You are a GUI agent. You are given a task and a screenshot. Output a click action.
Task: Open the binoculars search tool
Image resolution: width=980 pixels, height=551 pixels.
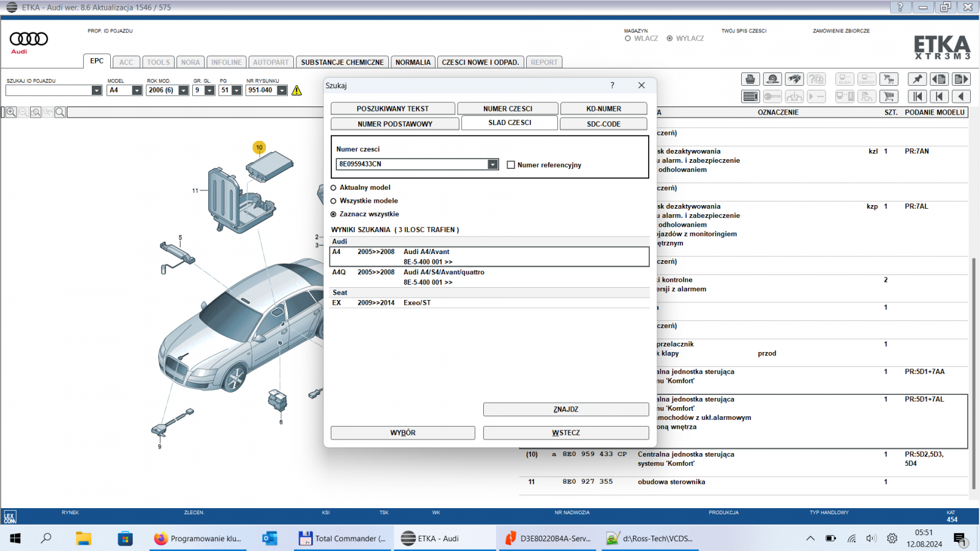794,79
